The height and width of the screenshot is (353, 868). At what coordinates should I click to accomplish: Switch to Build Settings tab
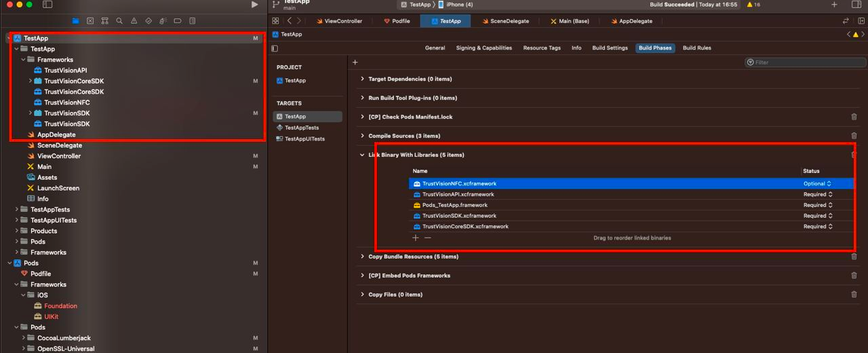click(x=610, y=48)
